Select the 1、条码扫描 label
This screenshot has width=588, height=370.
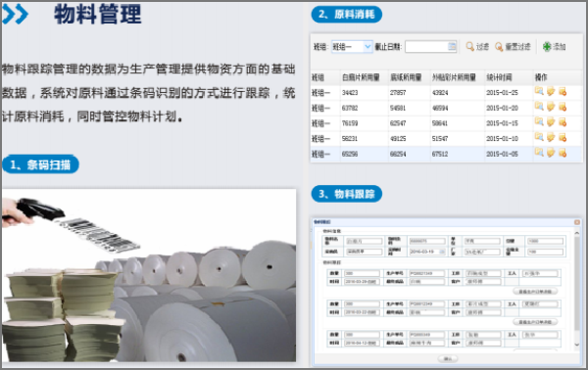[x=40, y=164]
